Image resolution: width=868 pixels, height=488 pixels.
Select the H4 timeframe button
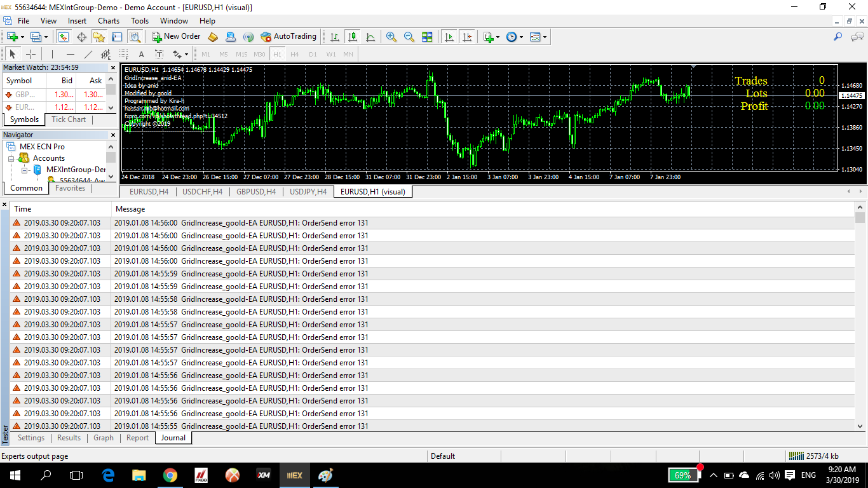[x=295, y=54]
